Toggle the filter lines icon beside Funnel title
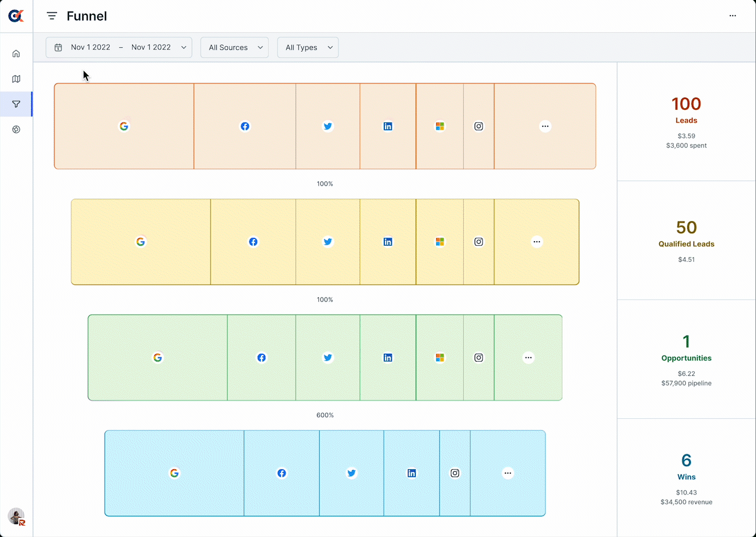Image resolution: width=756 pixels, height=537 pixels. 51,16
